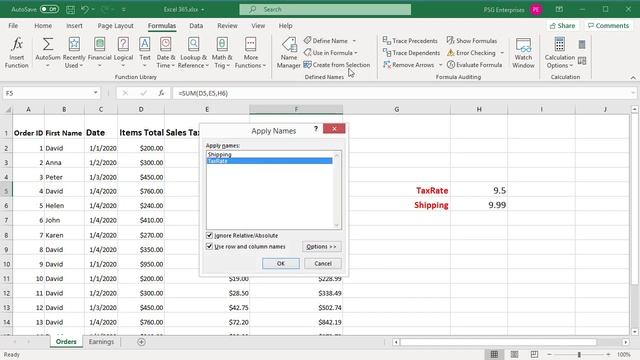640x360 pixels.
Task: Click the help question mark in dialog
Action: 316,129
